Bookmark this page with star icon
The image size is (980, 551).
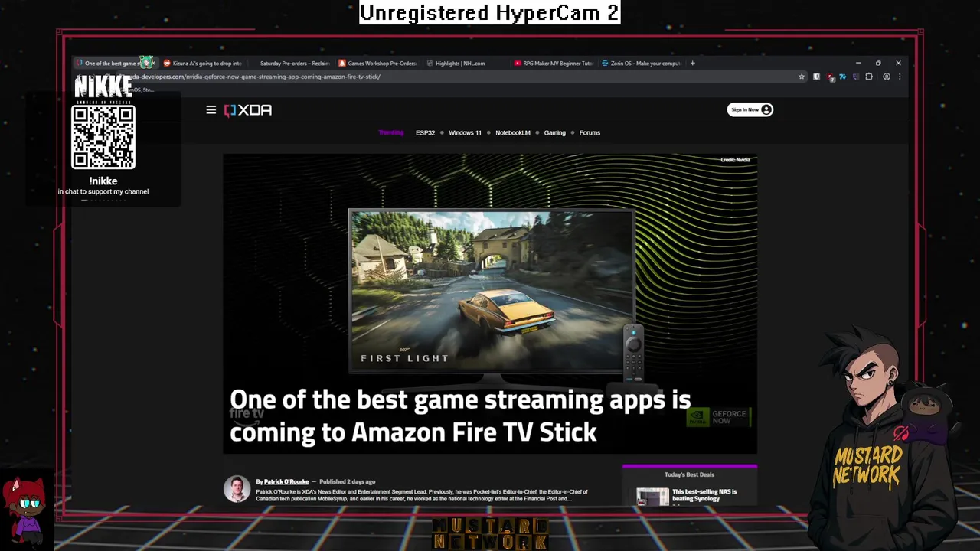coord(802,77)
